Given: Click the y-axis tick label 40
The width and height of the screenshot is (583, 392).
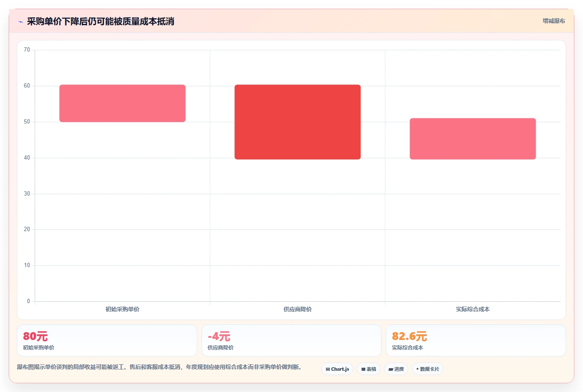Looking at the screenshot, I should coord(27,158).
